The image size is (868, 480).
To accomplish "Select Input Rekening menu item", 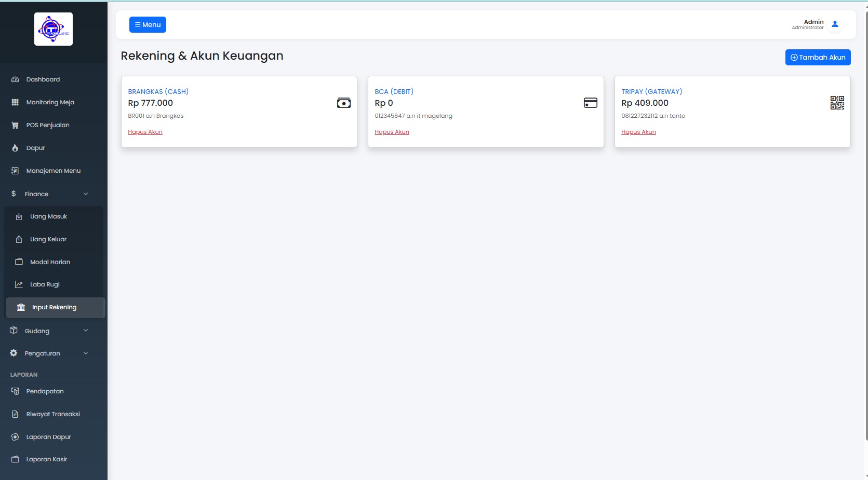I will point(56,307).
